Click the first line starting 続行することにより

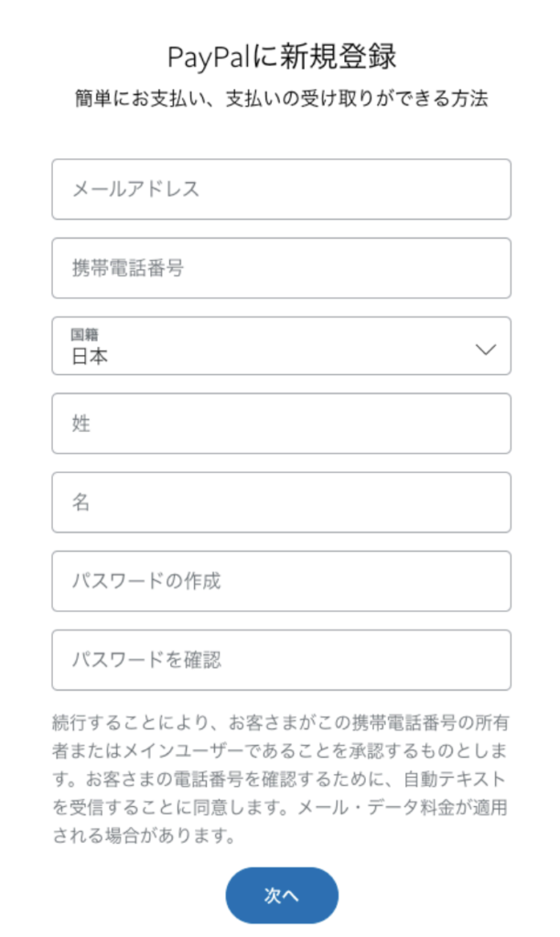(281, 722)
